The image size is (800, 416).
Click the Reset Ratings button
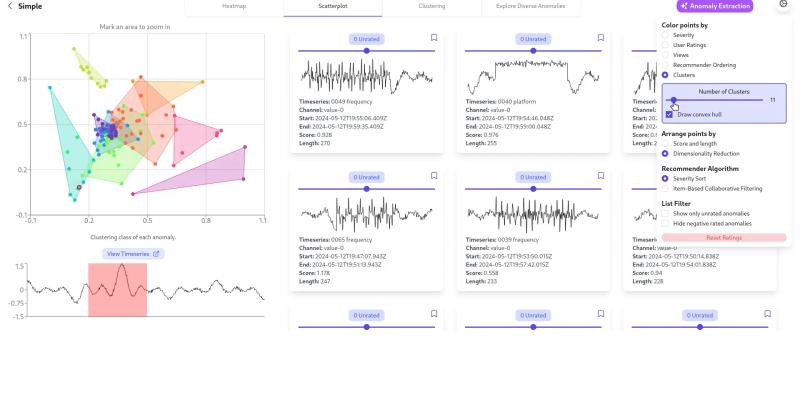(x=723, y=238)
